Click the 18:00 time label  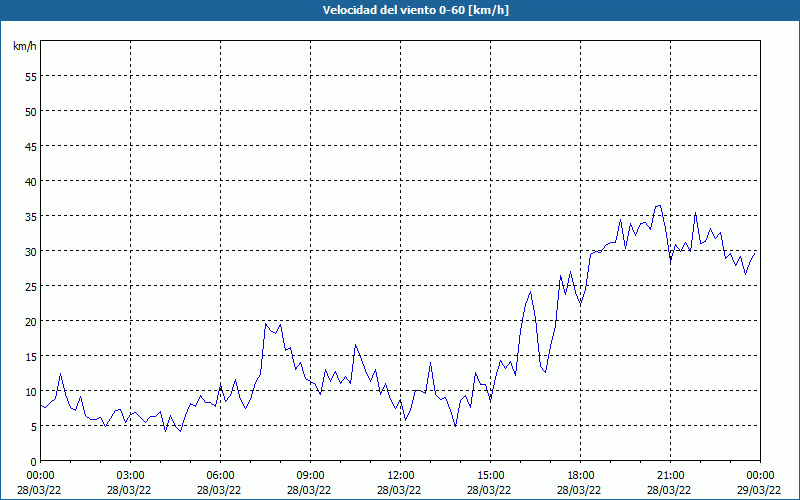tap(581, 476)
